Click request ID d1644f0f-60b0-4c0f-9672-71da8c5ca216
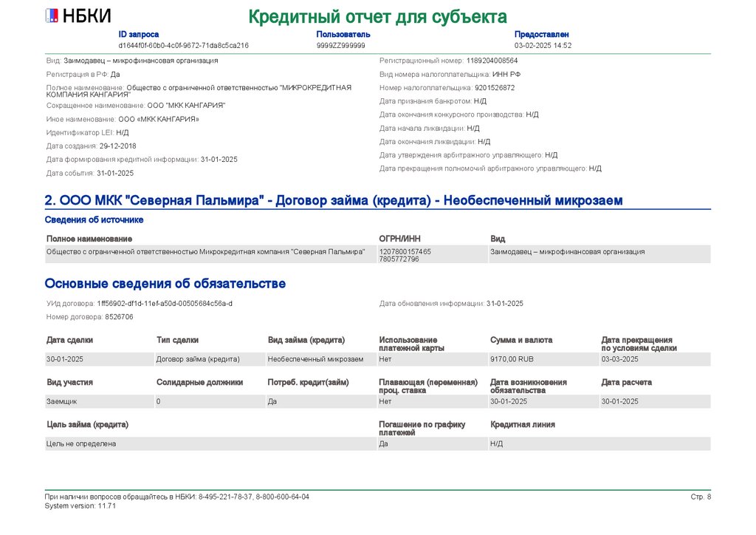756x535 pixels. point(184,46)
